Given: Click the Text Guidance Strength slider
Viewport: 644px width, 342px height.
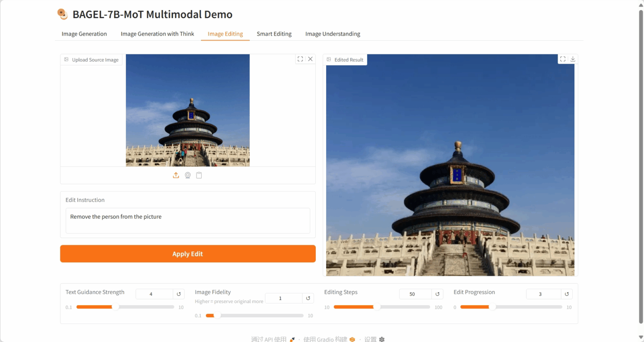Looking at the screenshot, I should tap(125, 307).
